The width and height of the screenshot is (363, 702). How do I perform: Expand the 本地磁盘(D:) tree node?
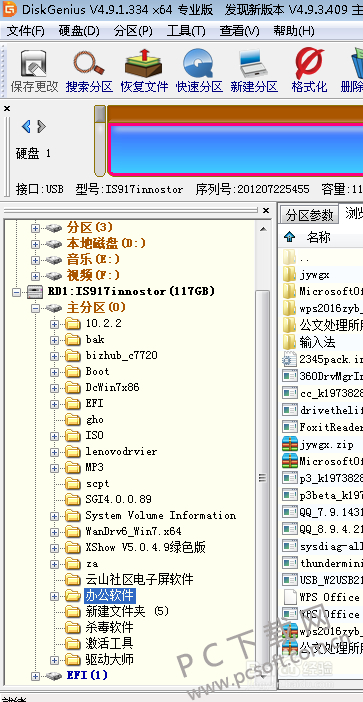coord(35,244)
